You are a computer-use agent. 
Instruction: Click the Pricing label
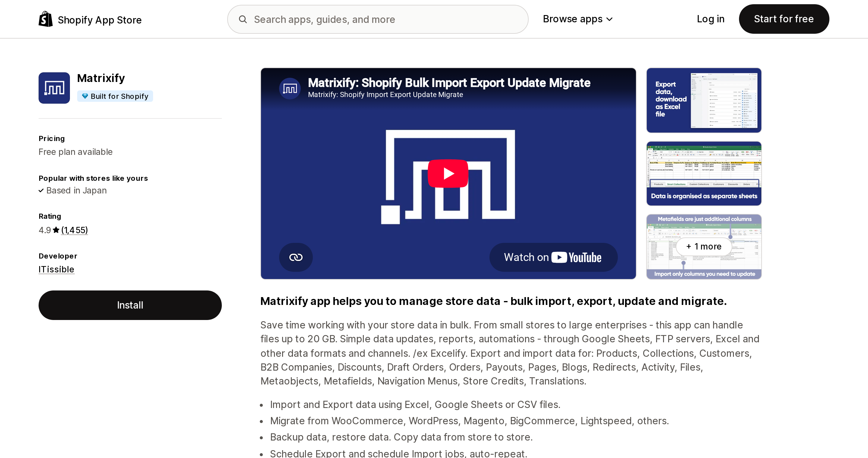click(52, 138)
